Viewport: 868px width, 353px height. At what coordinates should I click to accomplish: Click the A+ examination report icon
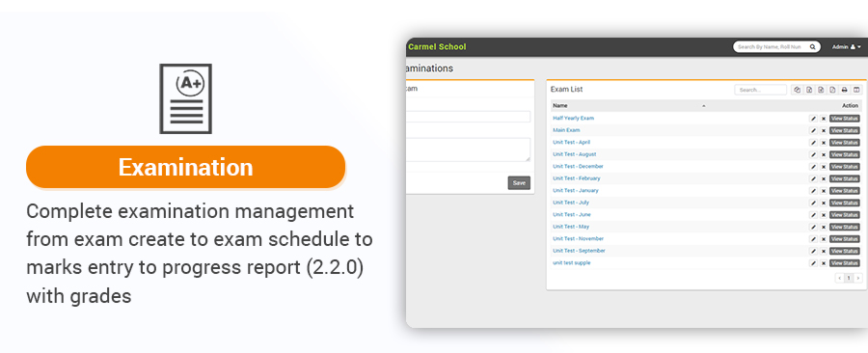(185, 98)
